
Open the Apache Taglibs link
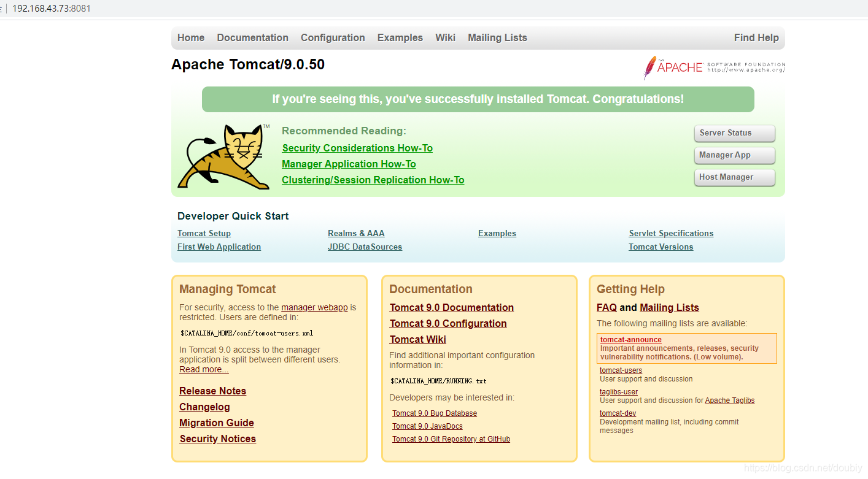(x=730, y=400)
